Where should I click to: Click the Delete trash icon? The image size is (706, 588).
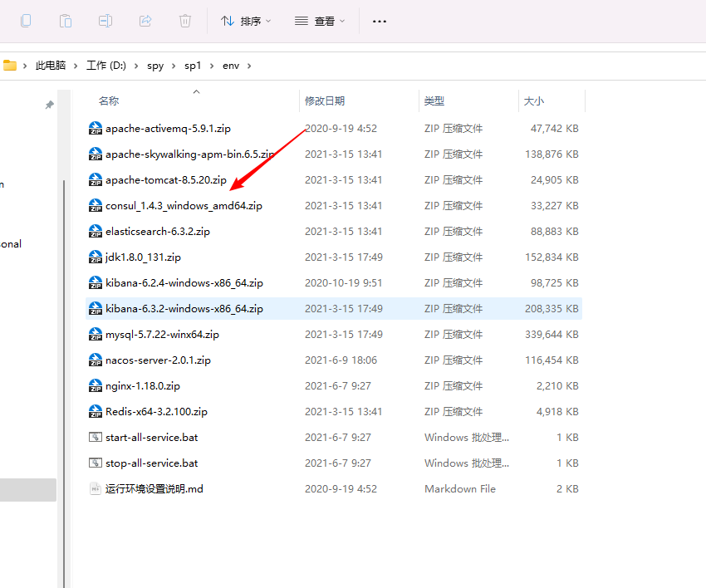[185, 21]
